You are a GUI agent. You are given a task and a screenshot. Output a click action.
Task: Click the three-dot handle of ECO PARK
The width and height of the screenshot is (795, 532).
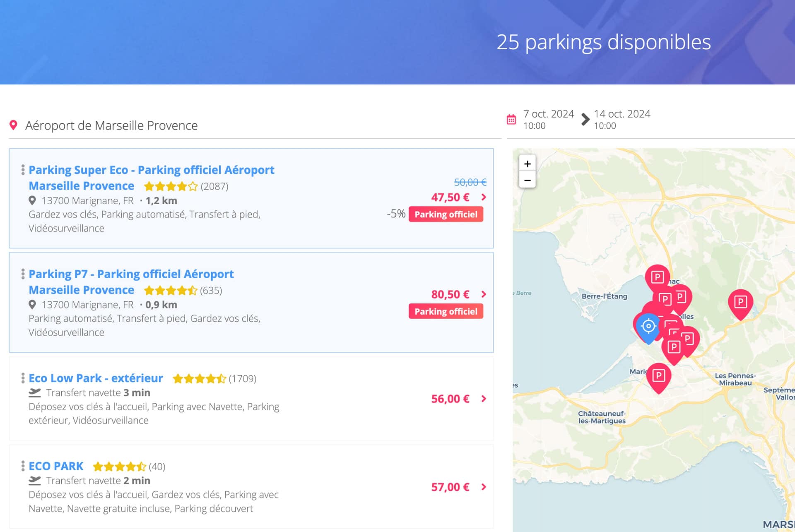[23, 466]
